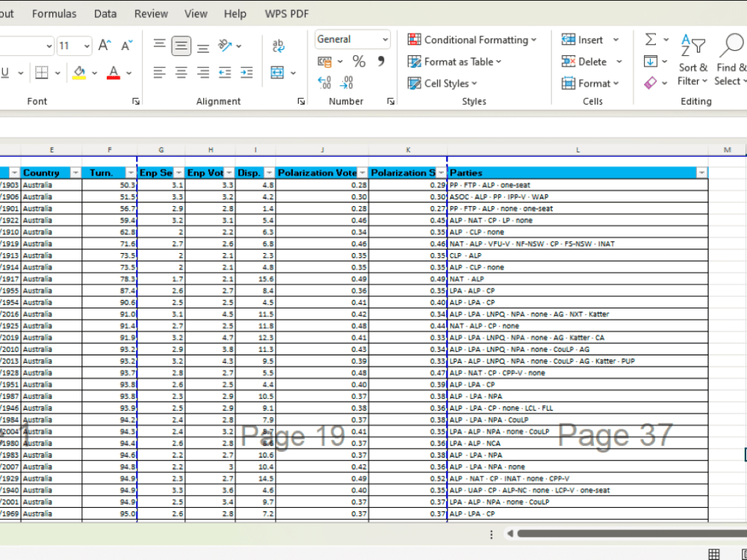This screenshot has width=747, height=560.
Task: Launch the Alignment settings dialog
Action: (x=301, y=102)
